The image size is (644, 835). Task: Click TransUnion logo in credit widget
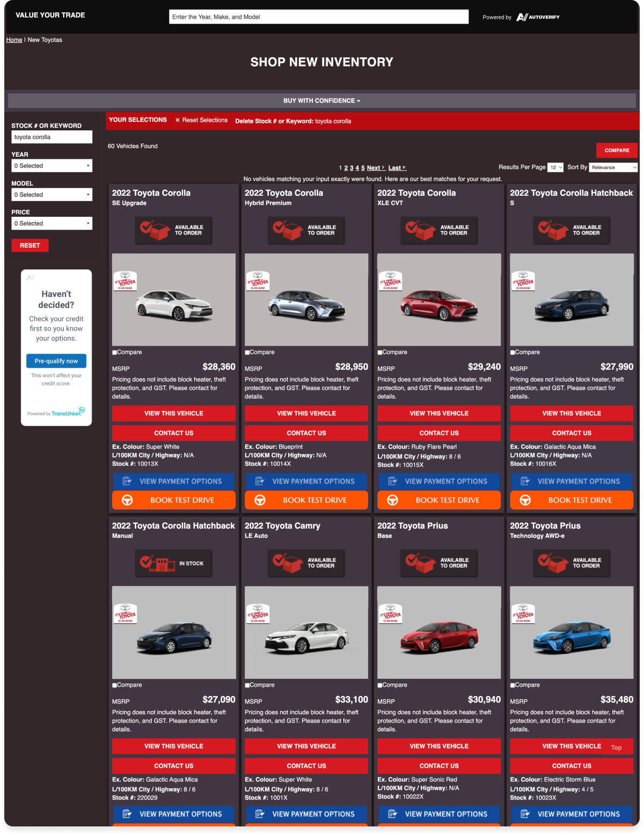(x=68, y=413)
